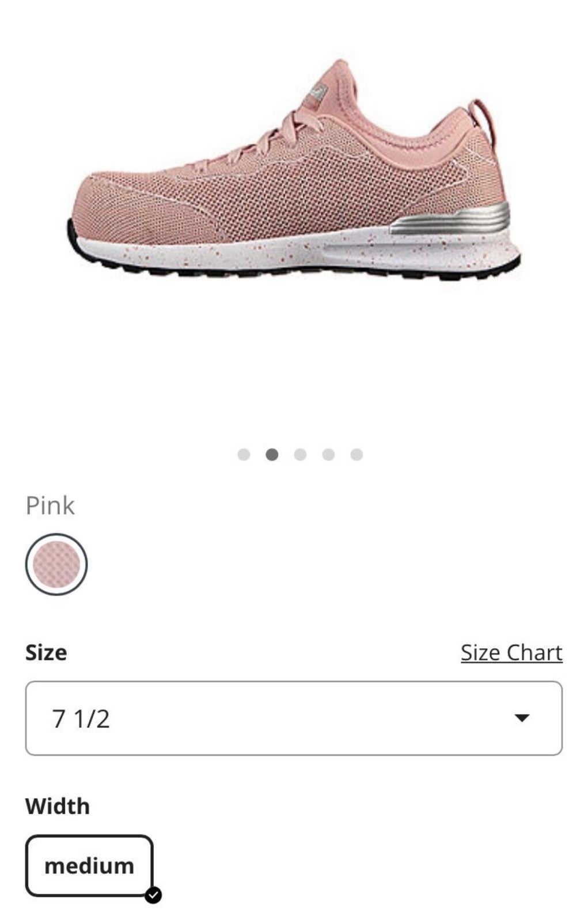Go to the fourth carousel dot
Viewport: 588px width, 922px height.
[328, 455]
